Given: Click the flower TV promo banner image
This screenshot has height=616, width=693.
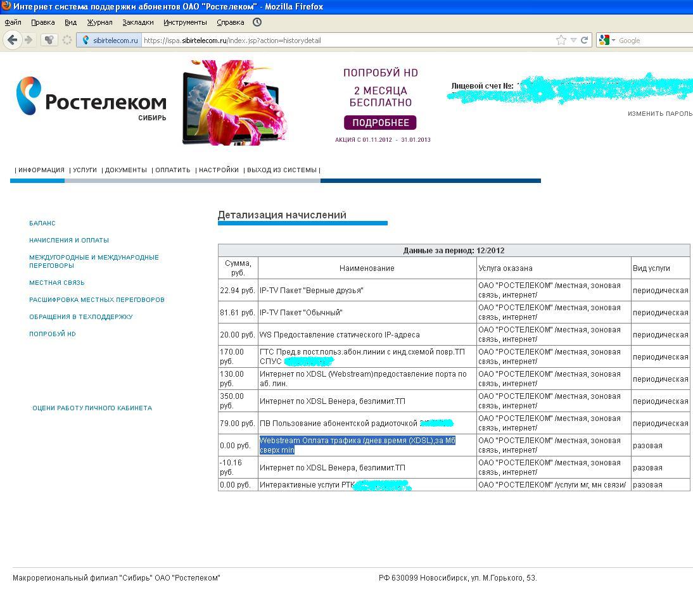Looking at the screenshot, I should (234, 103).
